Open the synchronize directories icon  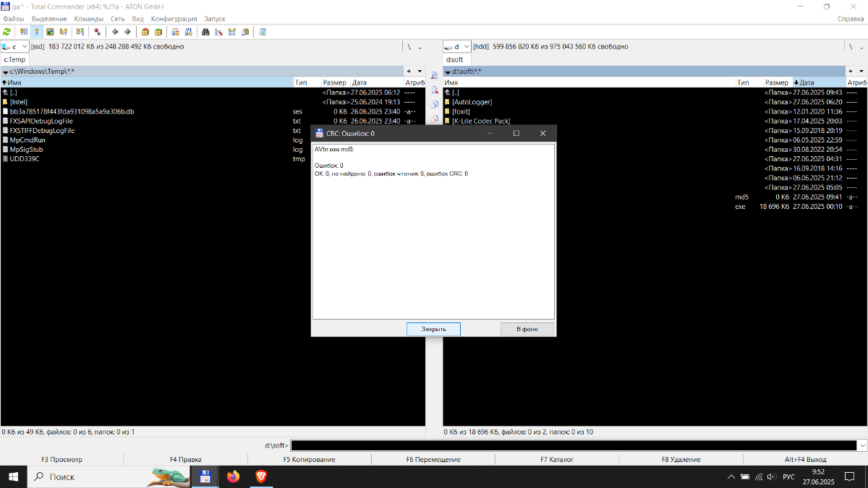[x=231, y=32]
